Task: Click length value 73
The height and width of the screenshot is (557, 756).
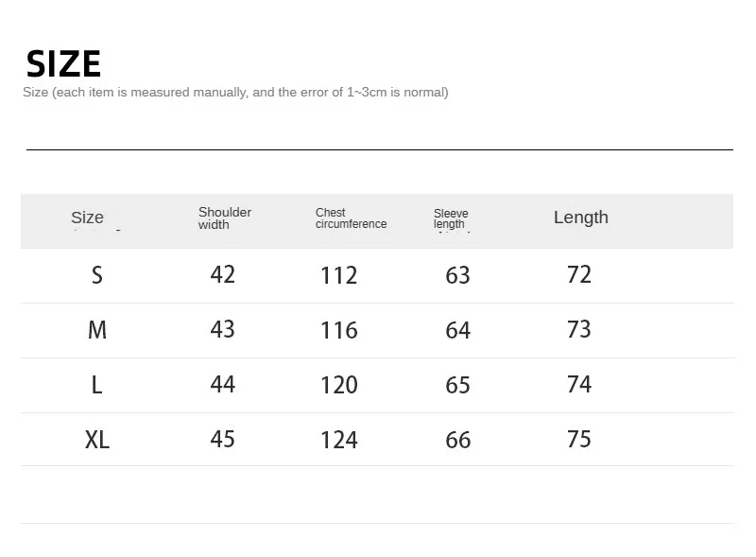Action: (x=578, y=330)
